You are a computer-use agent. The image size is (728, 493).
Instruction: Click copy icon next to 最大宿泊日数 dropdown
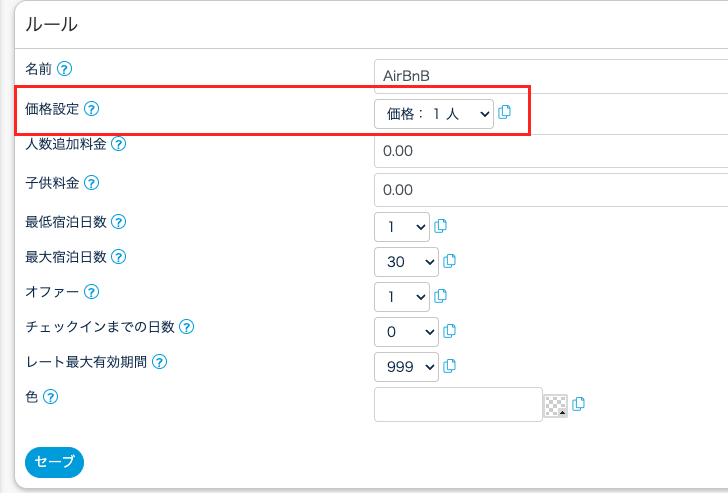pyautogui.click(x=449, y=261)
